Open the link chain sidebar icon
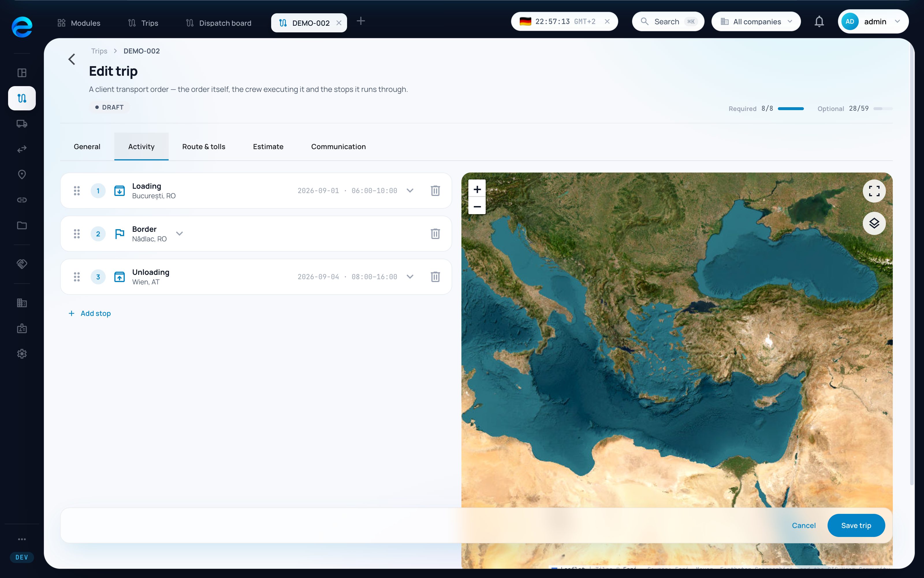Image resolution: width=924 pixels, height=578 pixels. (x=22, y=200)
